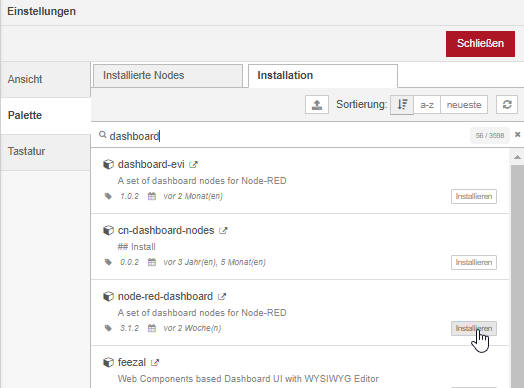
Task: Refresh the module catalogue list
Action: pyautogui.click(x=507, y=105)
